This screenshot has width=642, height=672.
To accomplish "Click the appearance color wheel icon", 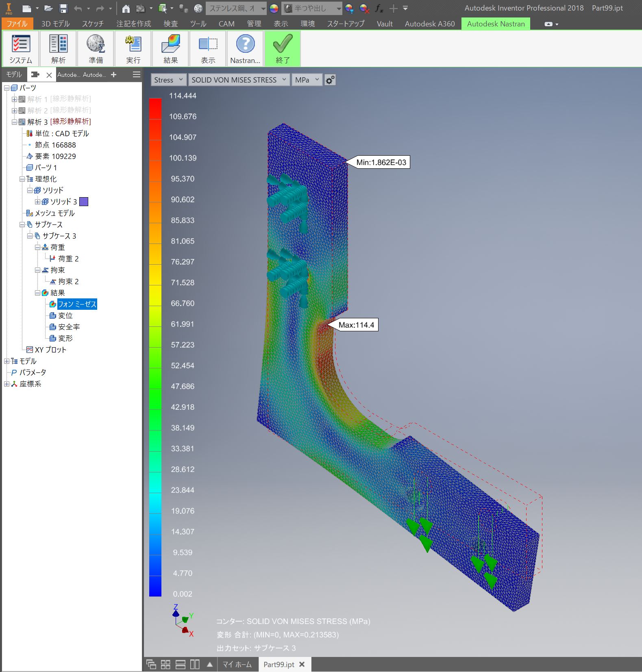I will coord(274,8).
